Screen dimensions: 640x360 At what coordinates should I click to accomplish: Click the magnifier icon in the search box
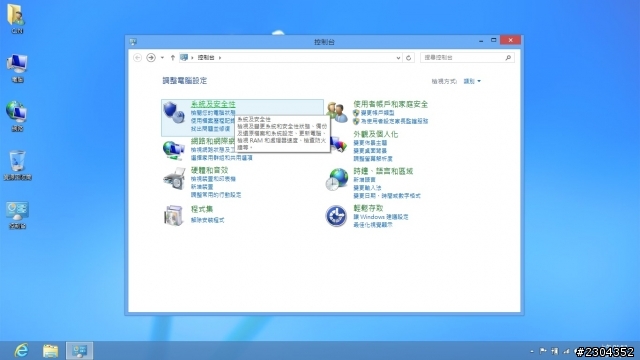(x=508, y=58)
